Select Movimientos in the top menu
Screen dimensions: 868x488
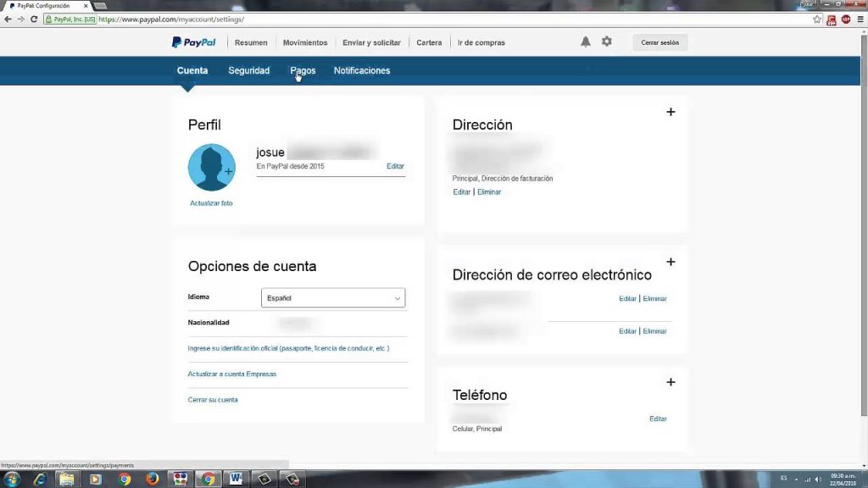(305, 42)
